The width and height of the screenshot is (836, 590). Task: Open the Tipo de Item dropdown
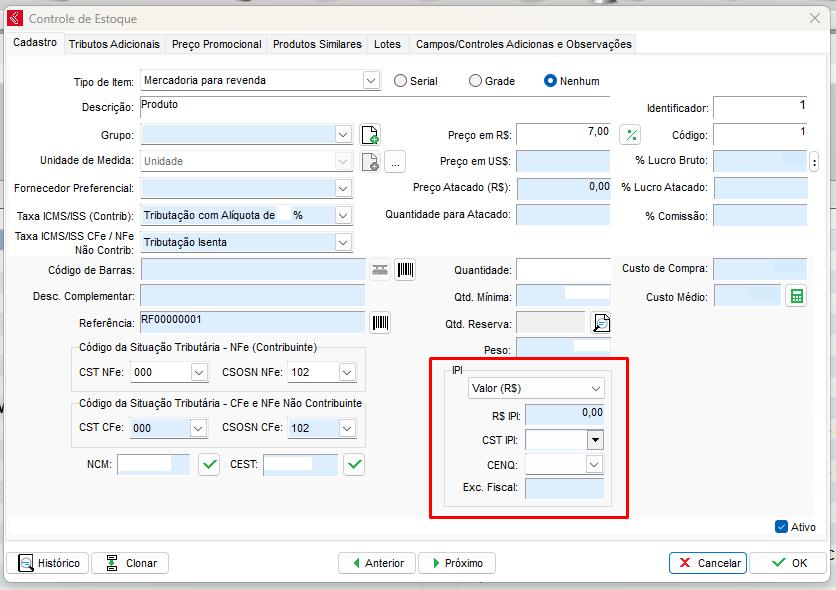pyautogui.click(x=371, y=81)
